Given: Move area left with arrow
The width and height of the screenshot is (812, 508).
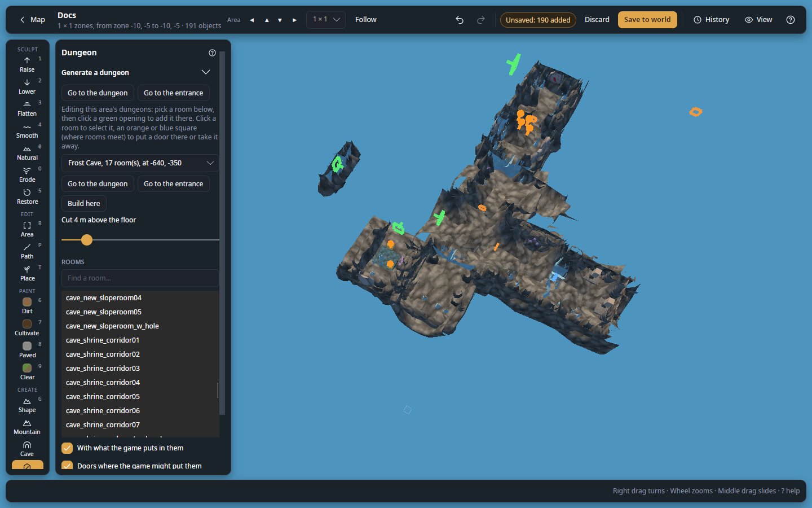Looking at the screenshot, I should [x=251, y=20].
